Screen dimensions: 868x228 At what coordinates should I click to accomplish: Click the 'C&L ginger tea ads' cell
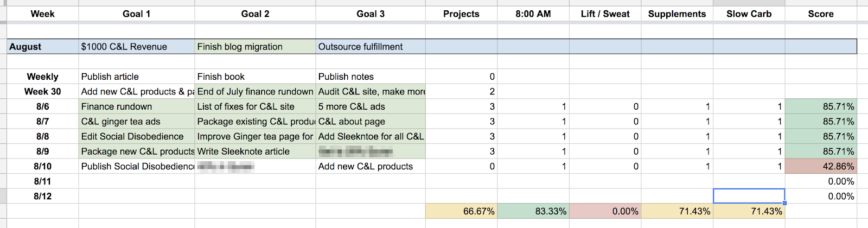click(x=137, y=122)
